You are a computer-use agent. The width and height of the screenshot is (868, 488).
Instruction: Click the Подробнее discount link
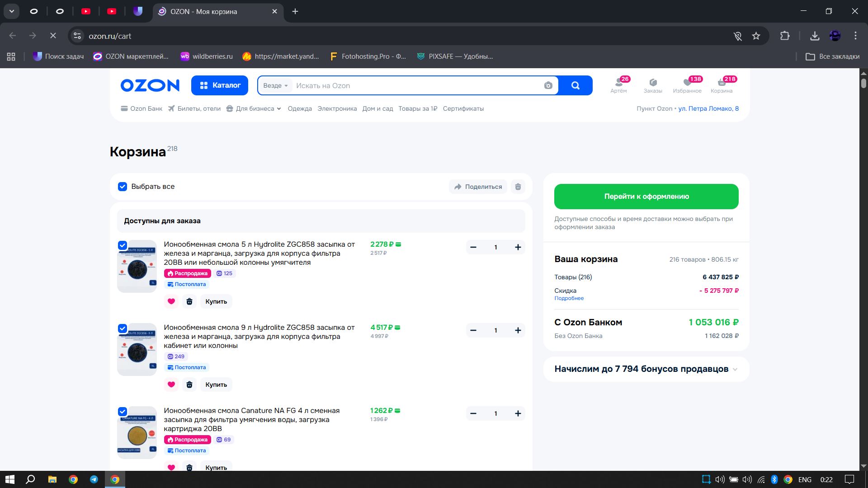569,298
